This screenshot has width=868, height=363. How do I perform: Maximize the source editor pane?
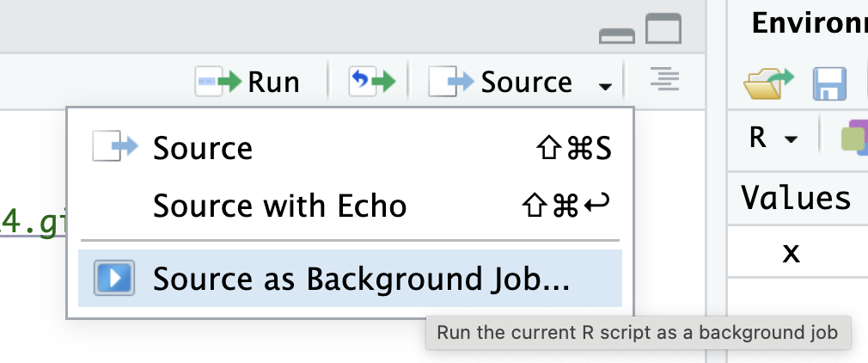coord(663,30)
